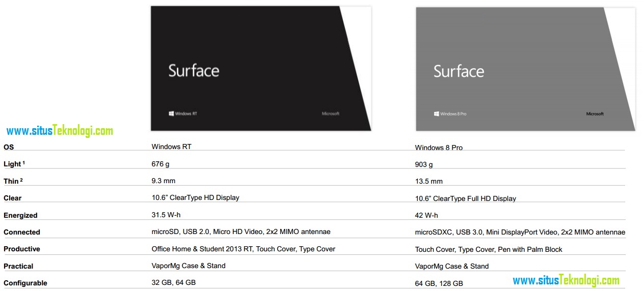644x291 pixels.
Task: Click the "9.3 mm" thickness value
Action: pyautogui.click(x=164, y=181)
